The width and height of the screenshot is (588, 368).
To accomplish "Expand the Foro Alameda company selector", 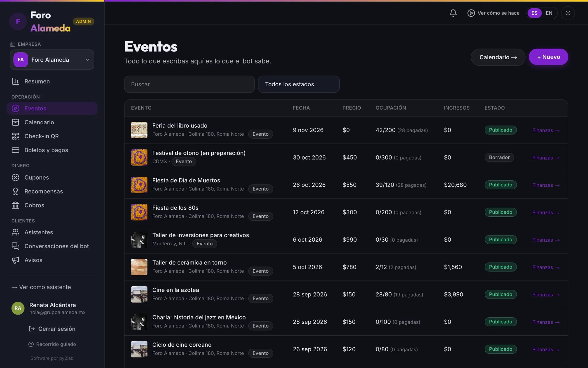I will (x=52, y=60).
